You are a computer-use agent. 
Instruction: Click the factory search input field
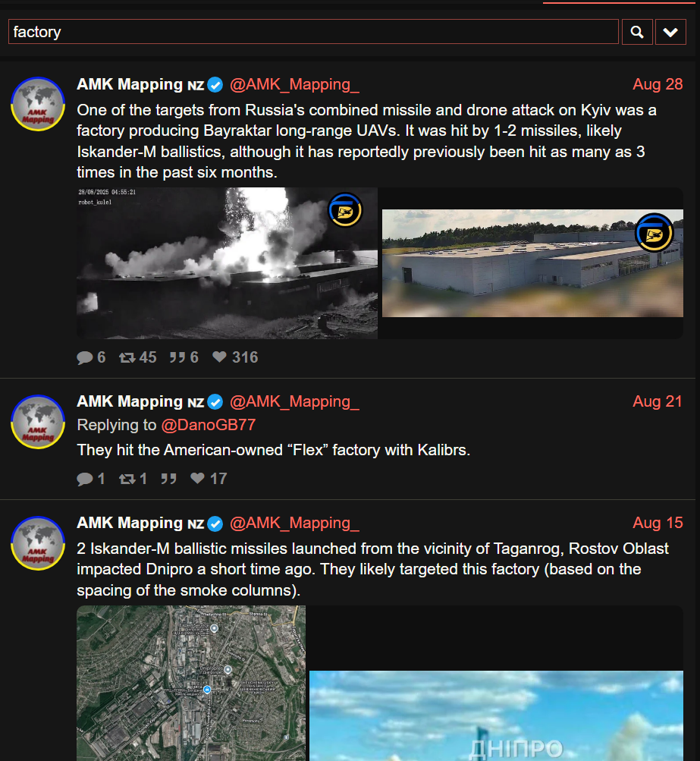coord(313,32)
